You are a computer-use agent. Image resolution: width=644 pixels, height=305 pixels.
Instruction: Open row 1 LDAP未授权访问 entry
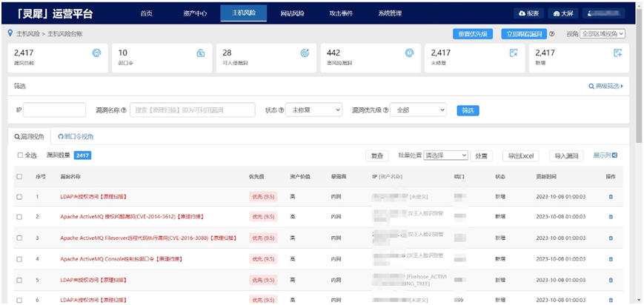pyautogui.click(x=93, y=197)
